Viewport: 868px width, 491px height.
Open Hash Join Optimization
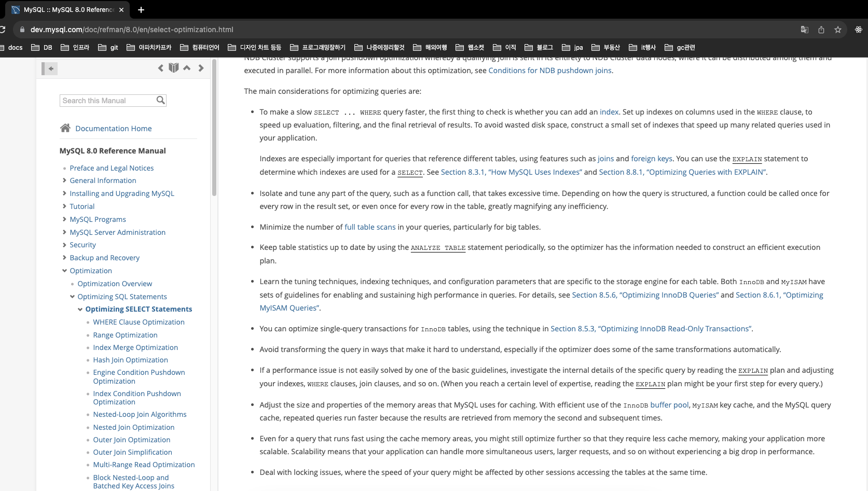[x=130, y=360]
